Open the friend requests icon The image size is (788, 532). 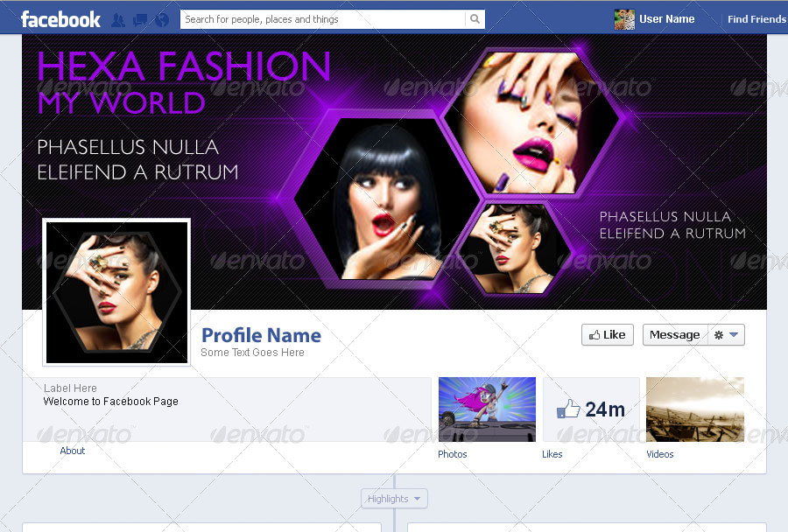click(x=117, y=20)
